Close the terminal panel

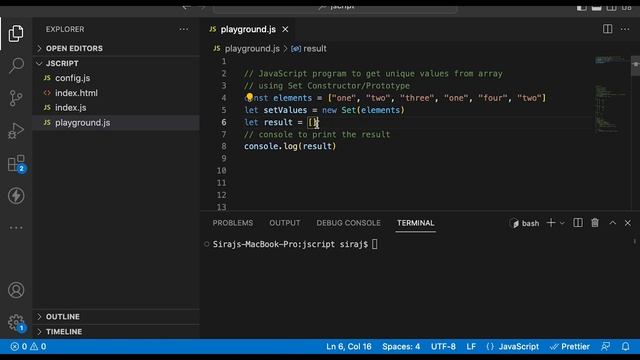[628, 223]
